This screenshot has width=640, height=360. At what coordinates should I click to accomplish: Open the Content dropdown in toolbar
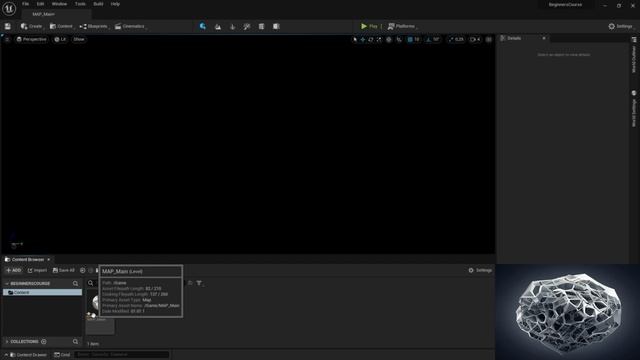[x=62, y=26]
